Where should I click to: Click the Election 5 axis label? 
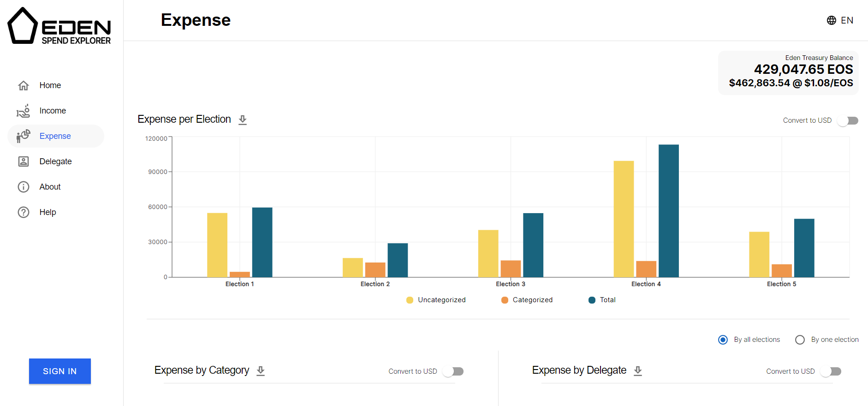point(782,284)
